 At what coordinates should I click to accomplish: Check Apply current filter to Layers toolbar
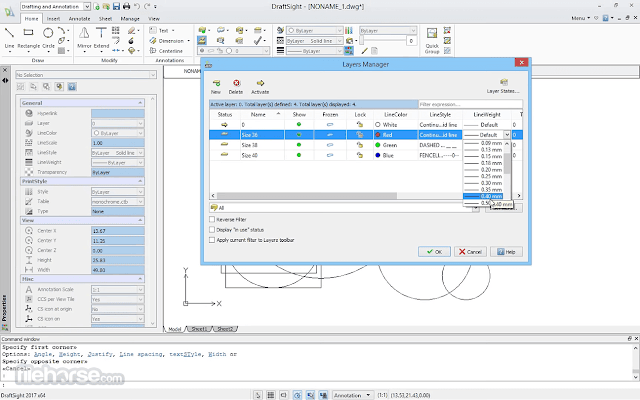click(x=212, y=240)
